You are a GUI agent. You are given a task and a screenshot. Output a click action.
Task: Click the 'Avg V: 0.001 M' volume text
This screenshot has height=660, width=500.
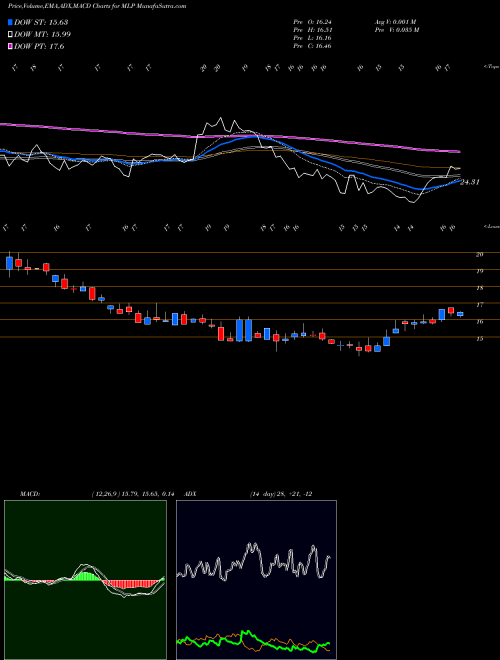pyautogui.click(x=395, y=22)
